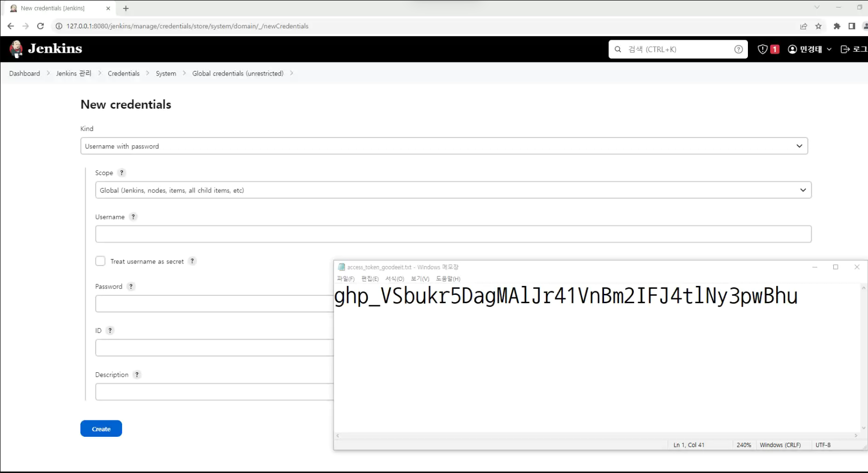Screen dimensions: 868x473
Task: Go back using the browser back arrow
Action: (x=10, y=26)
